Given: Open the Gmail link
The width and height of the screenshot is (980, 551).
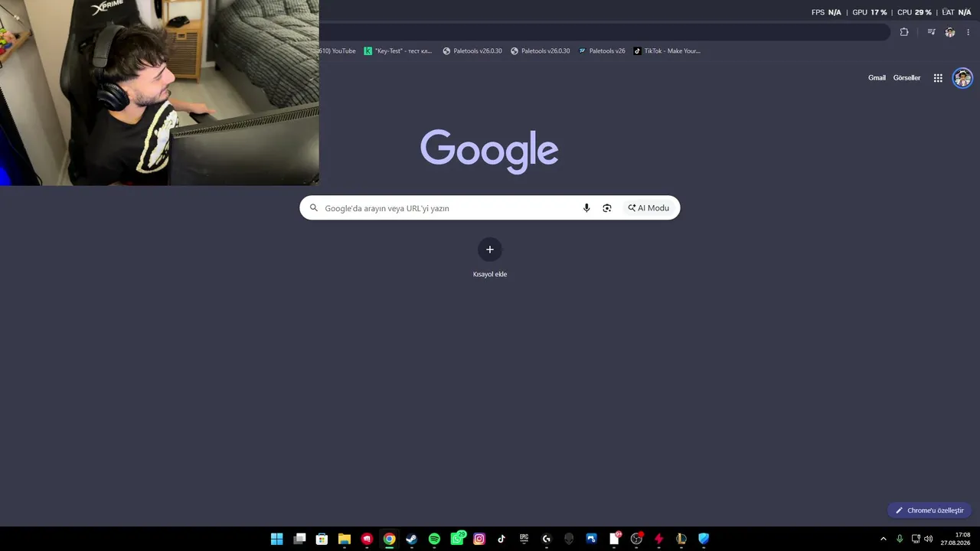Looking at the screenshot, I should click(x=877, y=78).
